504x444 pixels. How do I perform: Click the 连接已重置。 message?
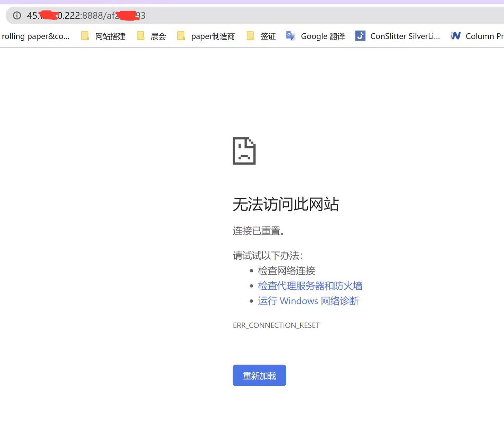pos(259,231)
